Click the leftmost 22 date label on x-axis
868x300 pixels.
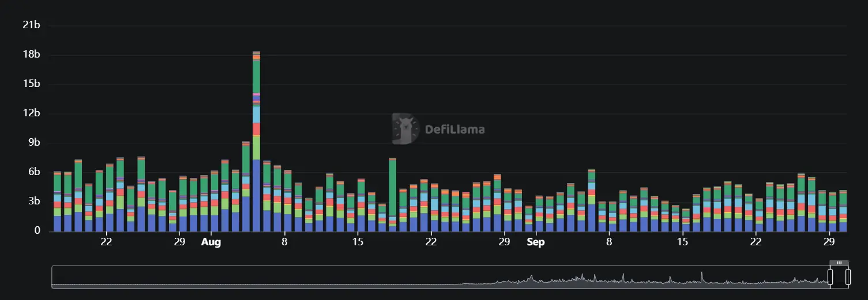point(106,242)
